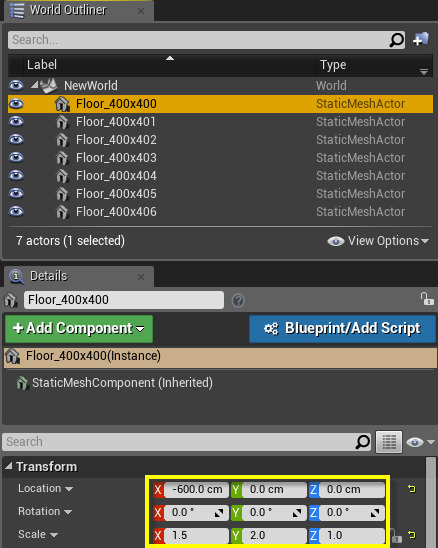438x548 pixels.
Task: Click the Rotation Y value field
Action: [274, 513]
